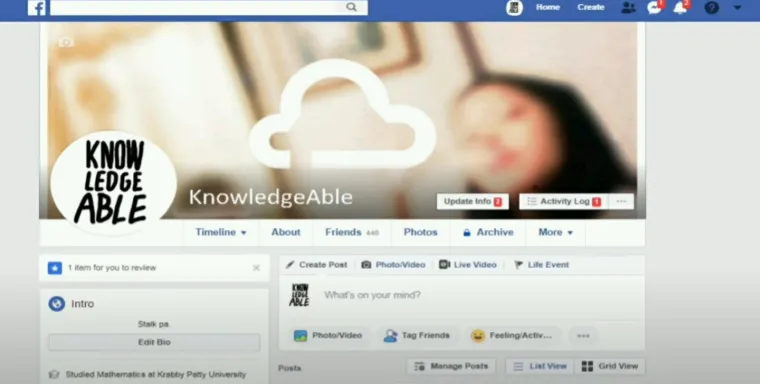Open the friend requests icon

tap(628, 7)
